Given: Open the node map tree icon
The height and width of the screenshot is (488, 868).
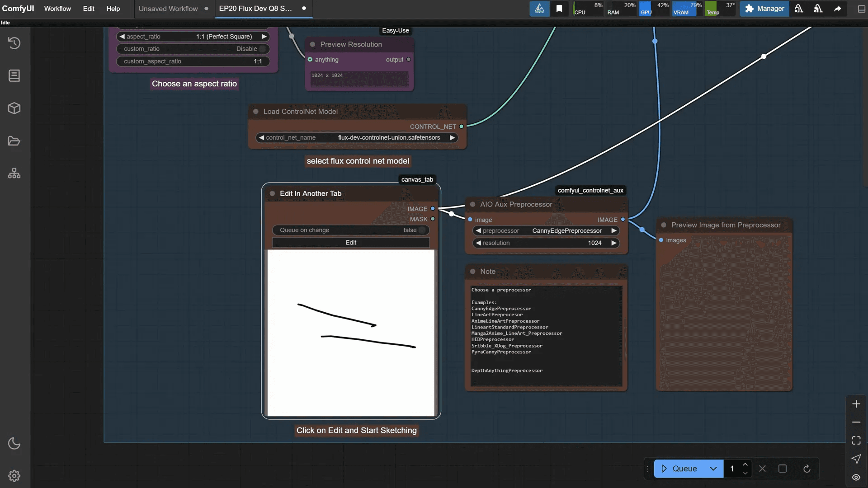Looking at the screenshot, I should click(x=14, y=174).
